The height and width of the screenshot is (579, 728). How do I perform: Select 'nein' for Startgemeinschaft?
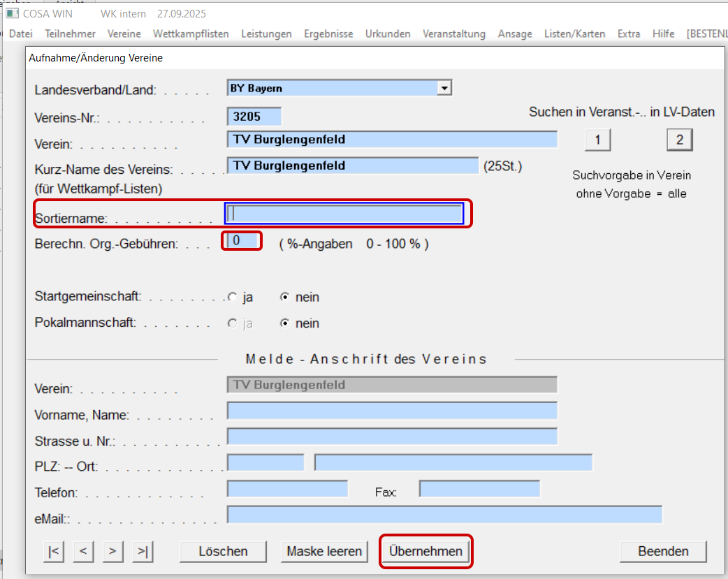coord(285,297)
